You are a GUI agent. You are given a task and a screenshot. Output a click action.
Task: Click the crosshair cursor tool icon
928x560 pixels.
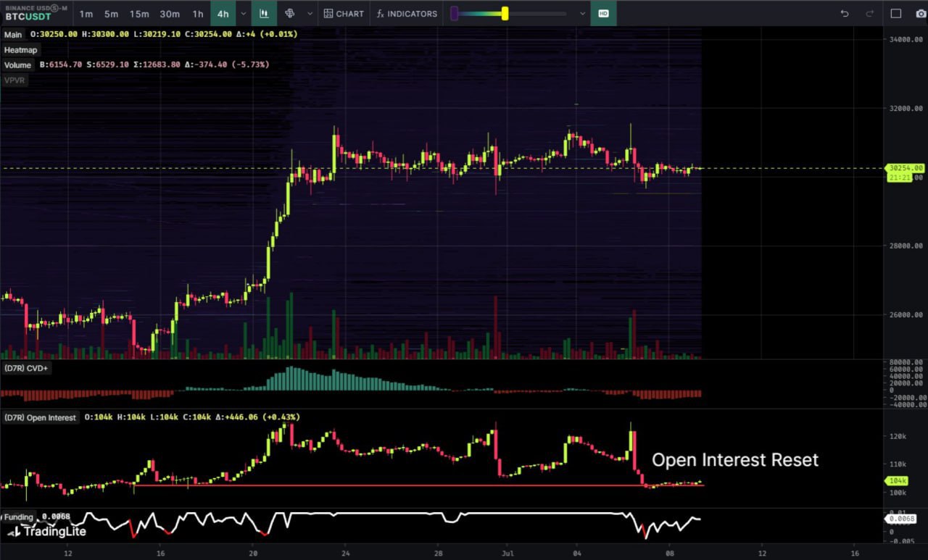coord(290,14)
